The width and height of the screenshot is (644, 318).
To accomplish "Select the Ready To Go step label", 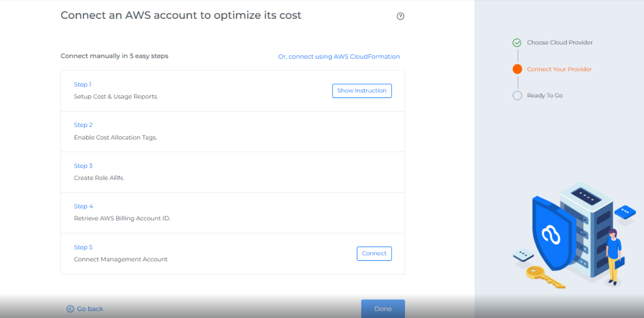I will coord(545,95).
